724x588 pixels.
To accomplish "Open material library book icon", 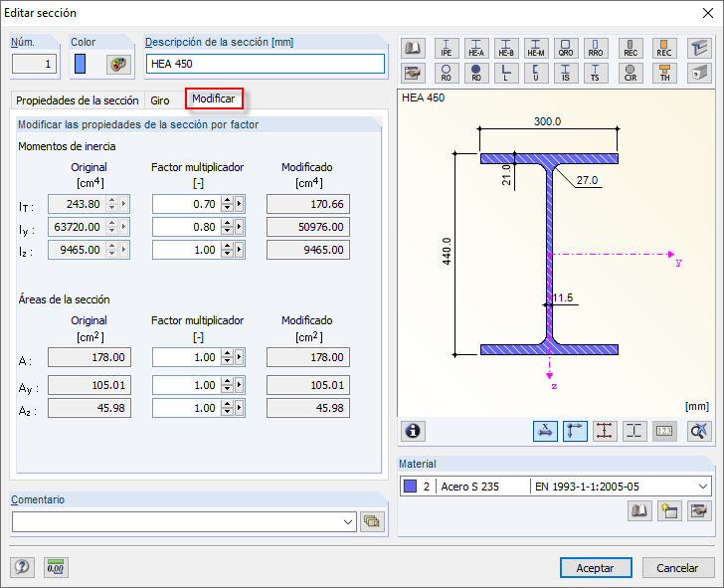I will 639,510.
